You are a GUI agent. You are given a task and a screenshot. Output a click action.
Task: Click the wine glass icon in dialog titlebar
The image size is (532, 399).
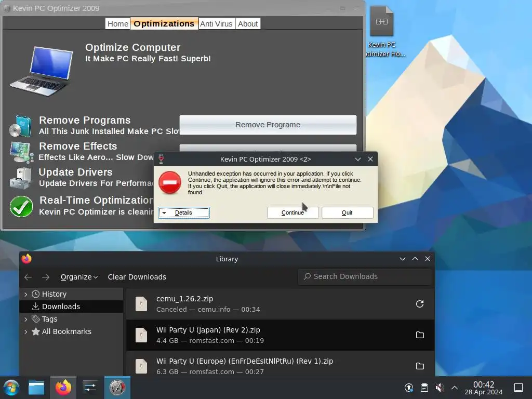point(161,159)
